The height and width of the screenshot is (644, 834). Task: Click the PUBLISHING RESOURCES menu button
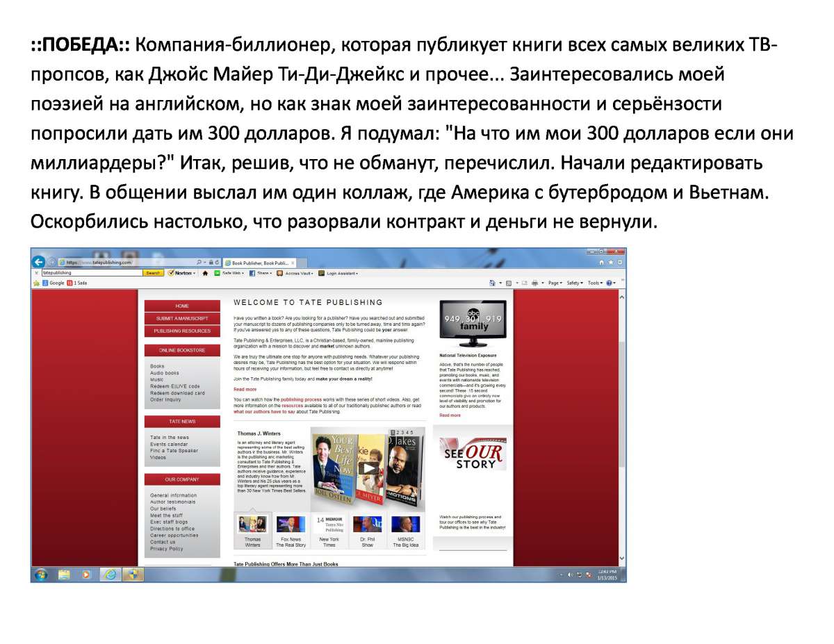click(x=182, y=331)
